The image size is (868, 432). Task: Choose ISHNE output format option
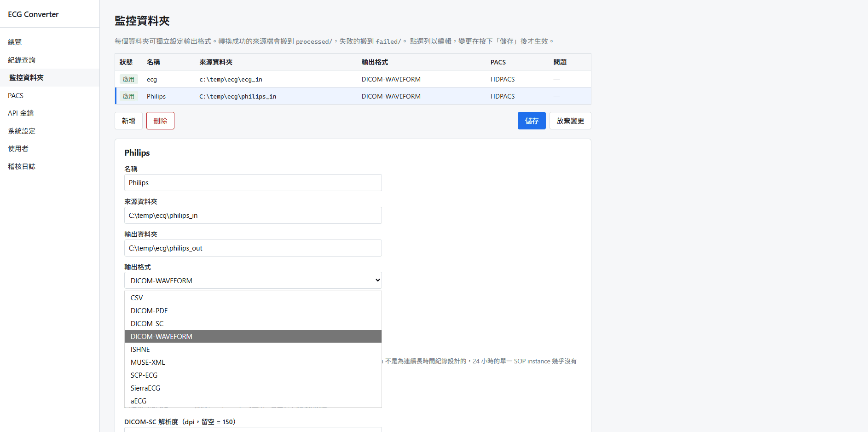click(253, 350)
